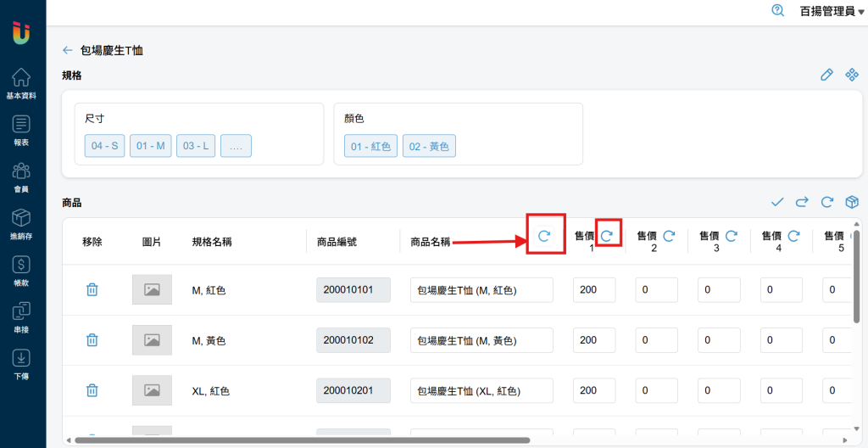Open 進銷存 sidebar menu
Viewport: 868px width, 448px height.
22,224
